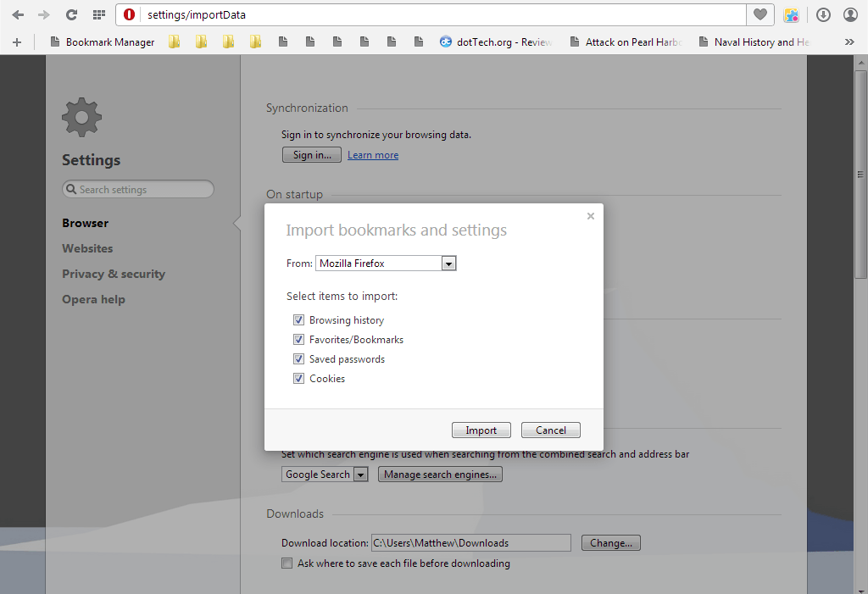Viewport: 868px width, 594px height.
Task: Open the Privacy & security section
Action: pos(114,273)
